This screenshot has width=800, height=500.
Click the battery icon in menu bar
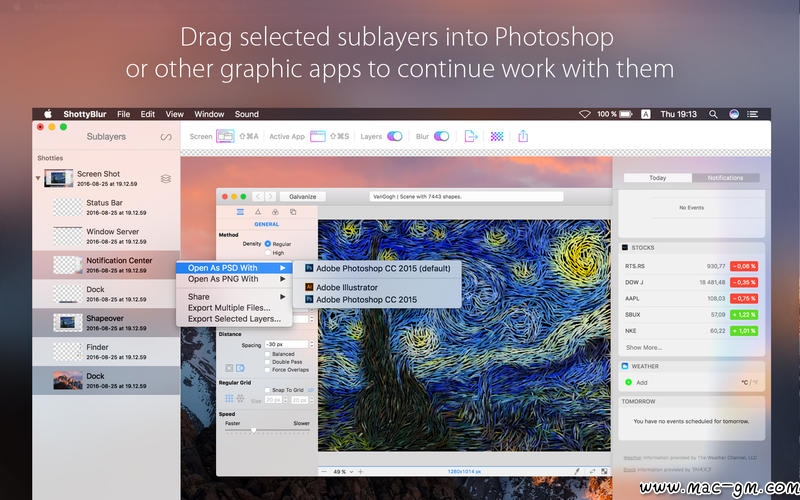coord(626,114)
